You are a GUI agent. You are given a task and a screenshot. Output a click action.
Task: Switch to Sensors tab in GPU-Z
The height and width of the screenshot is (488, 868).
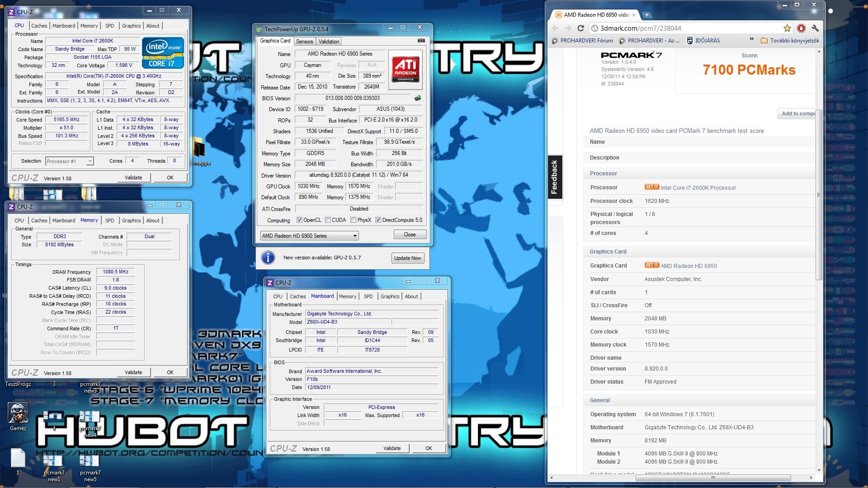pos(304,42)
